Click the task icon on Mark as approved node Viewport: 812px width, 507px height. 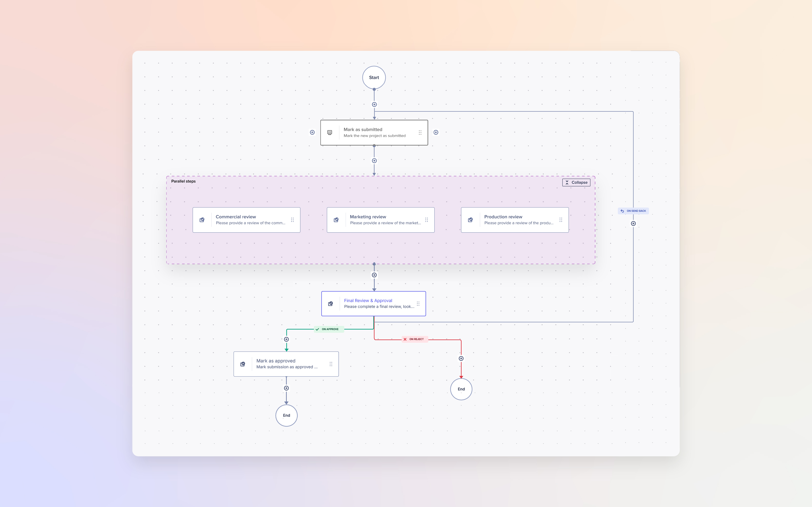[x=243, y=364]
